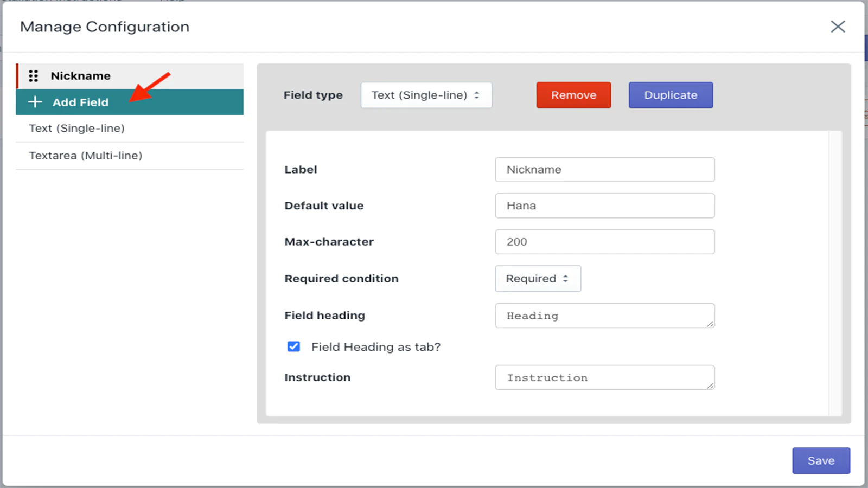The height and width of the screenshot is (488, 868).
Task: Click the Label input containing Nickname
Action: click(x=605, y=170)
